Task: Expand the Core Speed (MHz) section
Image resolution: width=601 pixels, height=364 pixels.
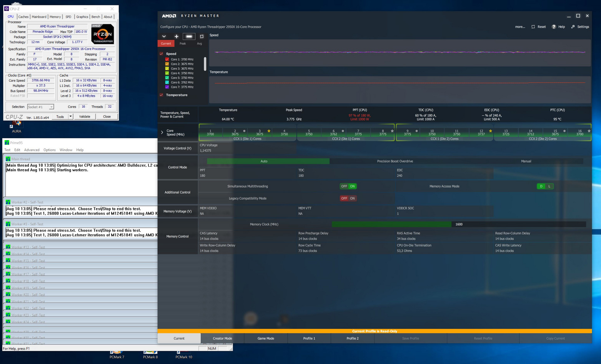Action: pyautogui.click(x=162, y=133)
